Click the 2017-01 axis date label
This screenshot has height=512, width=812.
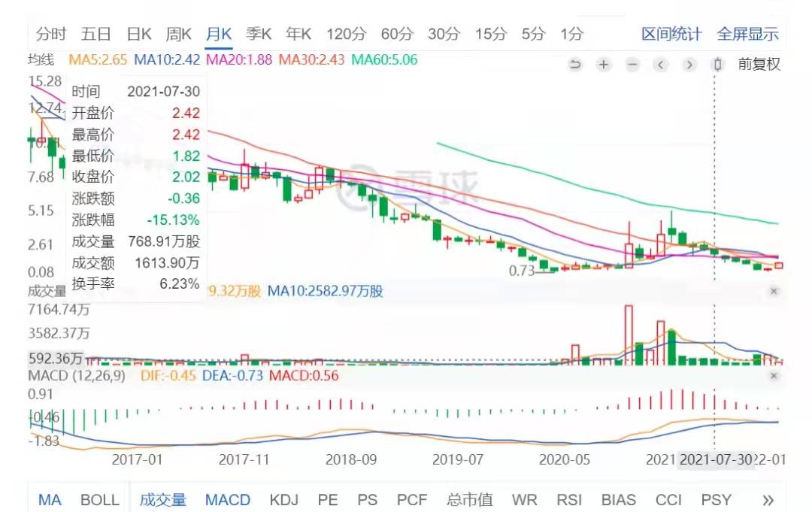click(137, 459)
